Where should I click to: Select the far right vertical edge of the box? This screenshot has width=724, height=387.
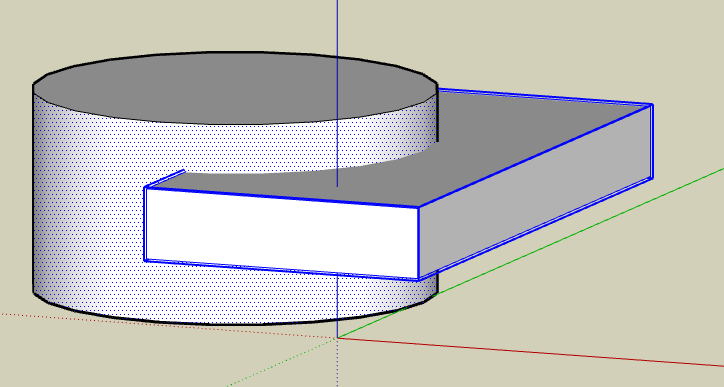click(652, 142)
